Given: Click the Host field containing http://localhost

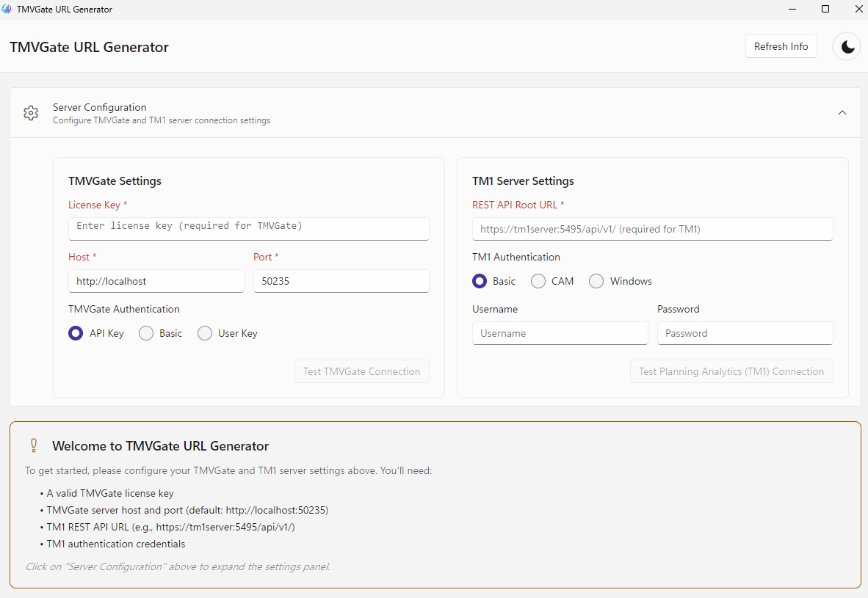Looking at the screenshot, I should click(x=156, y=281).
